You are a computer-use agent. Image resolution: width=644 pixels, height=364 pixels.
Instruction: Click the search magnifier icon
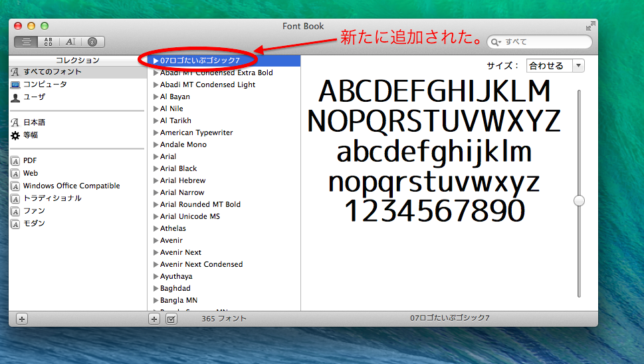[x=495, y=42]
